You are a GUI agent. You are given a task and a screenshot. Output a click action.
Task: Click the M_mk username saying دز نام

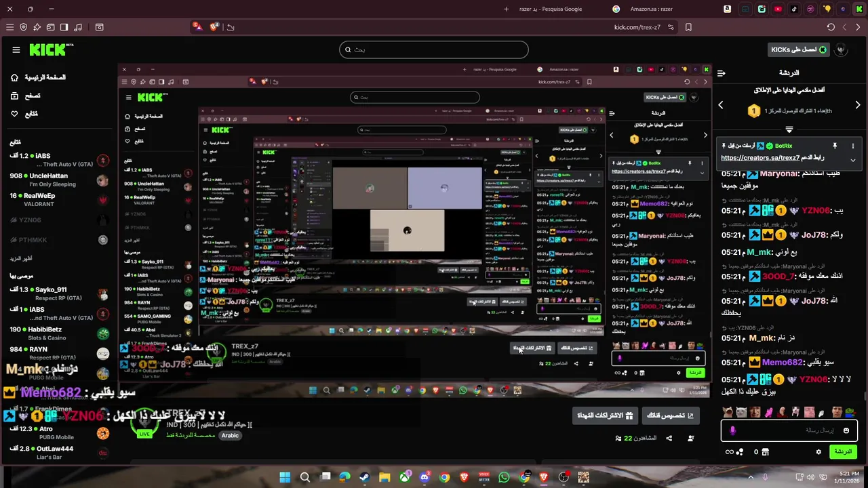[x=762, y=338]
